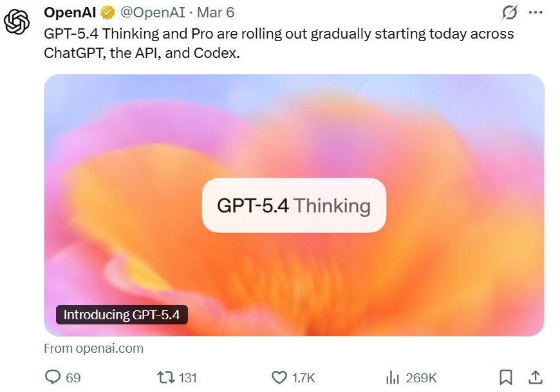Click the 'GPT-5.4 Thinking' pill in image
This screenshot has width=560, height=392.
294,205
